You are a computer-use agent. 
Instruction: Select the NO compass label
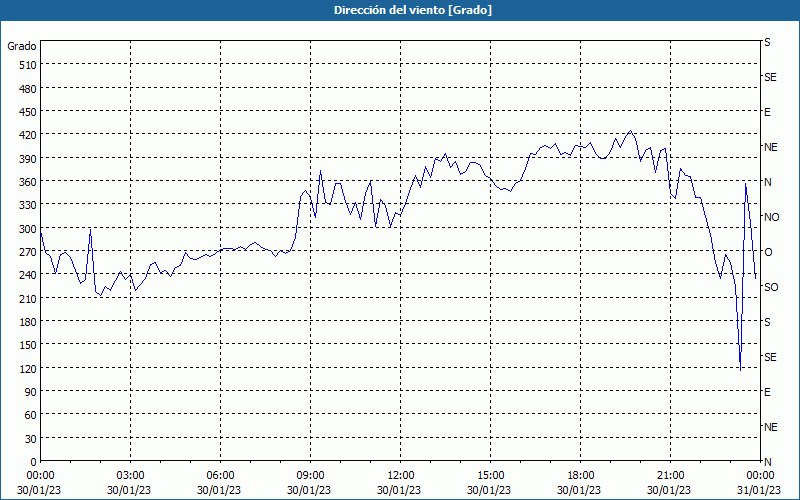[771, 217]
